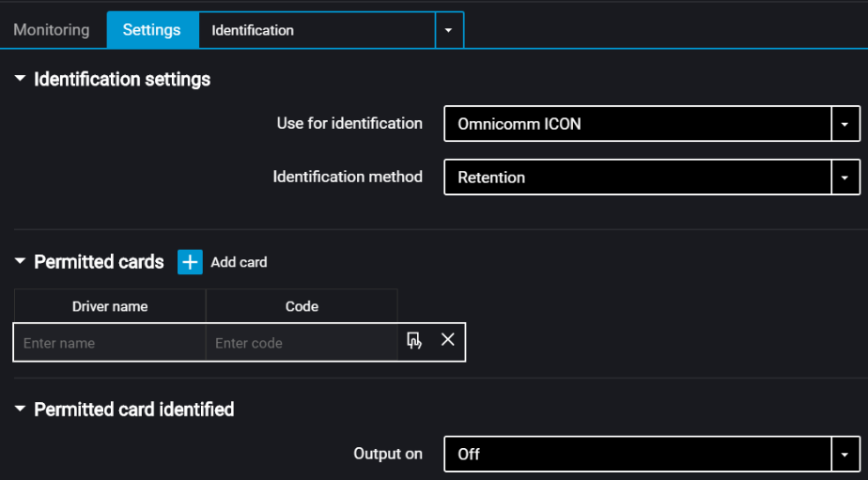Open the Output on dropdown
The image size is (868, 480).
click(845, 455)
